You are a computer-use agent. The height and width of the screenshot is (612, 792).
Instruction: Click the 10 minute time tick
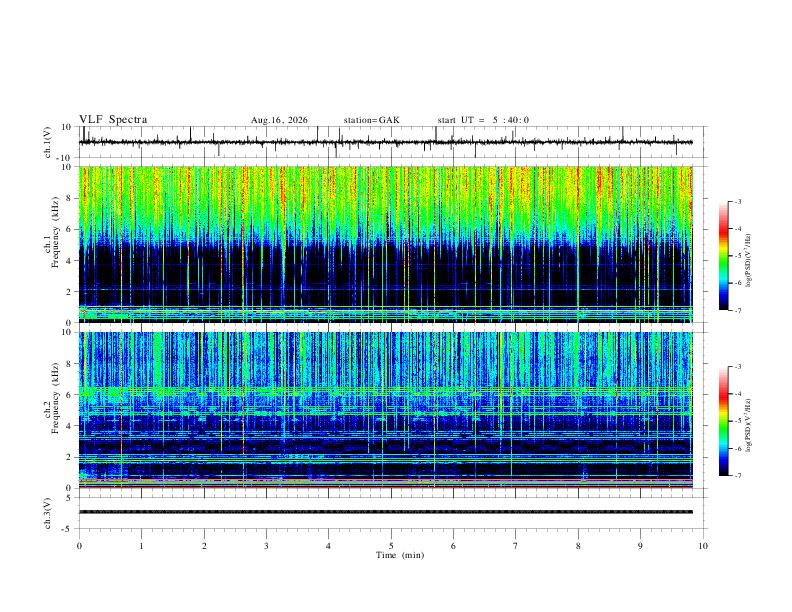pyautogui.click(x=703, y=546)
